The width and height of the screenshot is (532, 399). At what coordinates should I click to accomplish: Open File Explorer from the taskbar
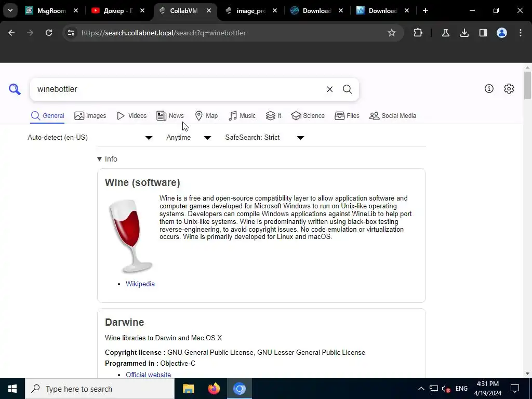(x=188, y=389)
